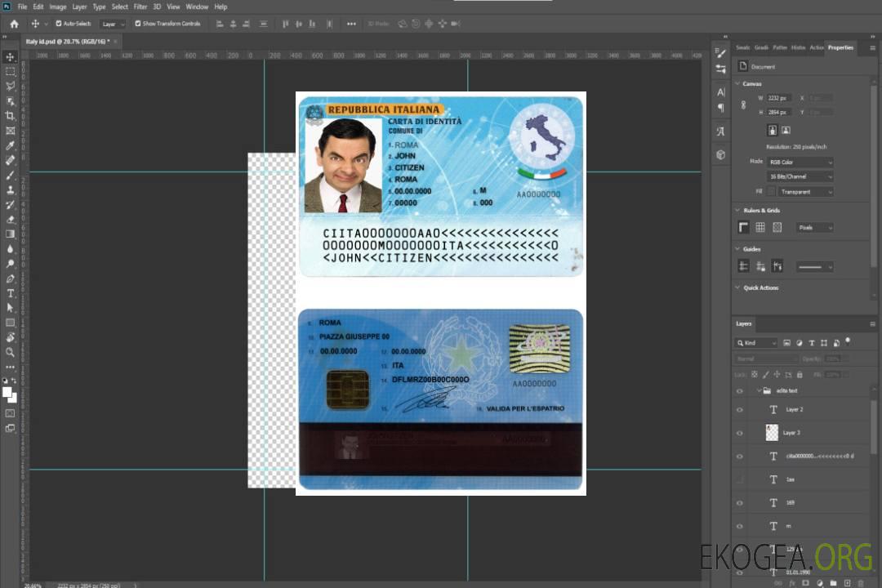Toggle visibility of edite text group
The image size is (882, 588).
point(740,390)
